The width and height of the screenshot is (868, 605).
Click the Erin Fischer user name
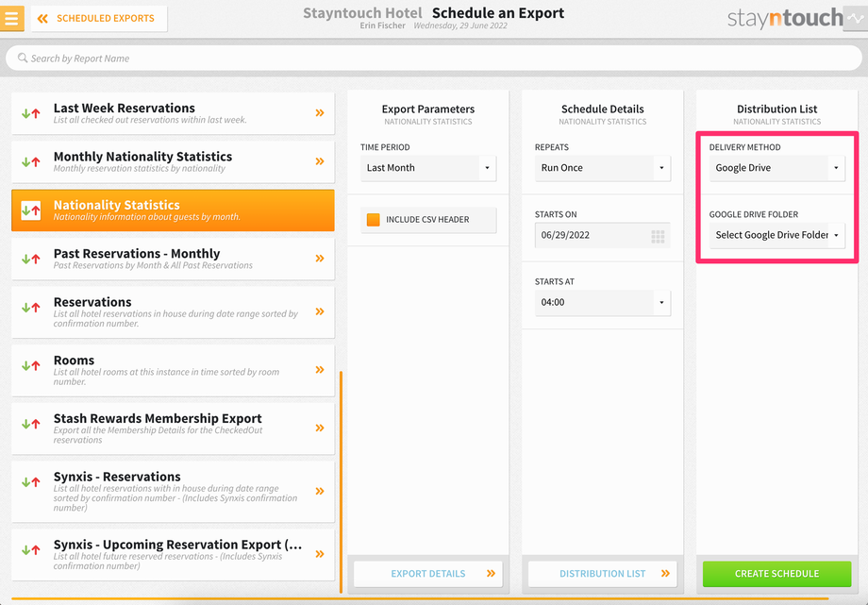(382, 25)
